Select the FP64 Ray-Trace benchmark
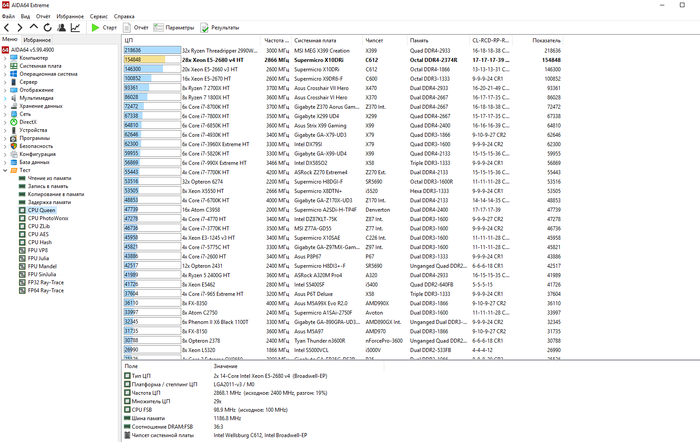Viewport: 700px width, 442px height. click(46, 291)
